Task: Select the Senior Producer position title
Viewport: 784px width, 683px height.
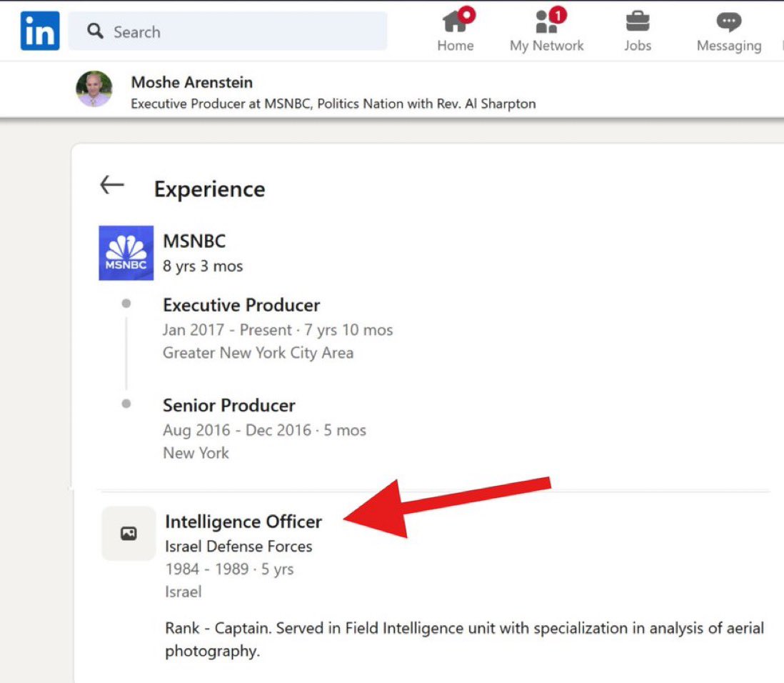Action: tap(229, 405)
